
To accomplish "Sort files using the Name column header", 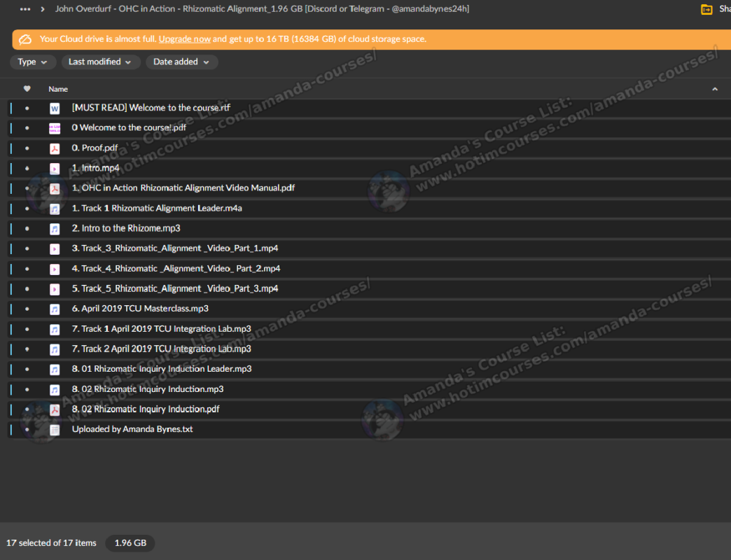I will coord(58,89).
